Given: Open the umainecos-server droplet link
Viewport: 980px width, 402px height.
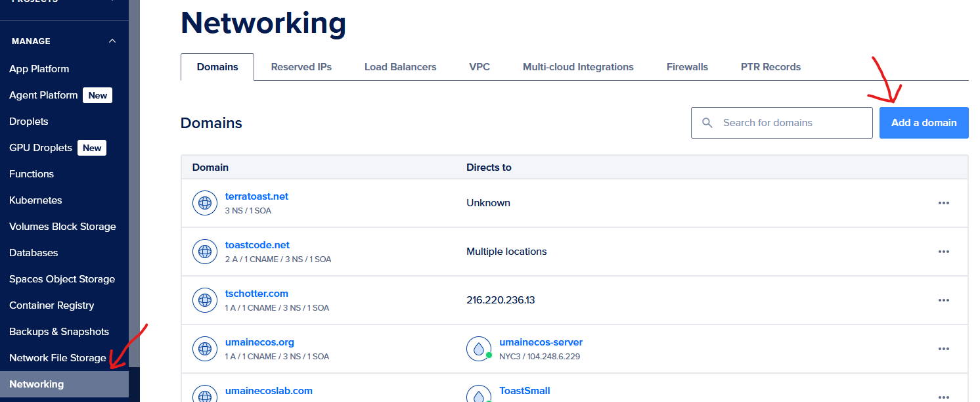Looking at the screenshot, I should [x=541, y=342].
